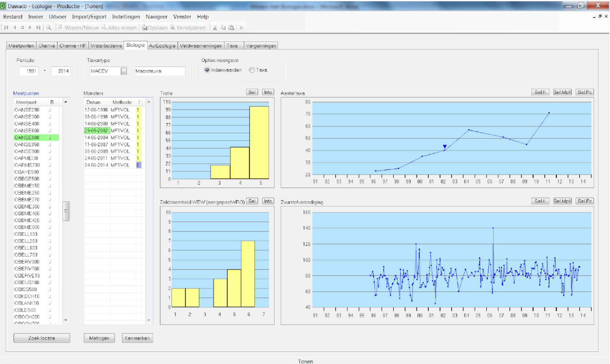
Task: Click the Dawaco app icon in title bar
Action: click(x=3, y=6)
